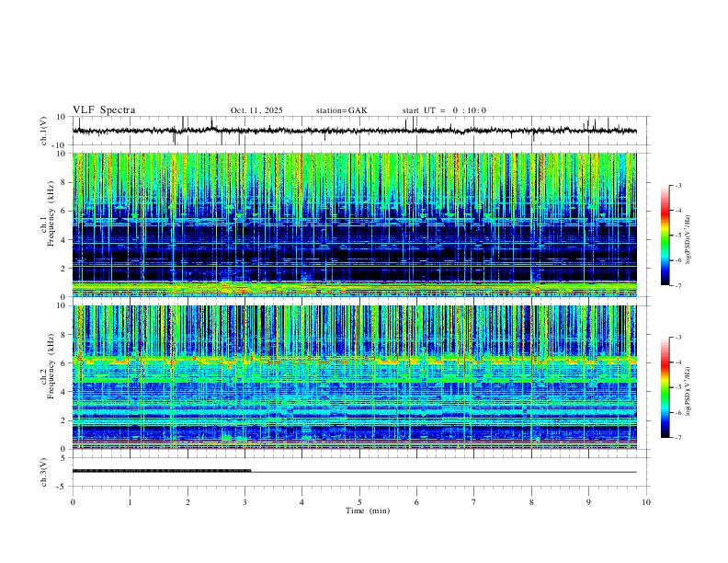The height and width of the screenshot is (563, 728).
Task: Click the lower PSD color scale bar
Action: pos(665,387)
